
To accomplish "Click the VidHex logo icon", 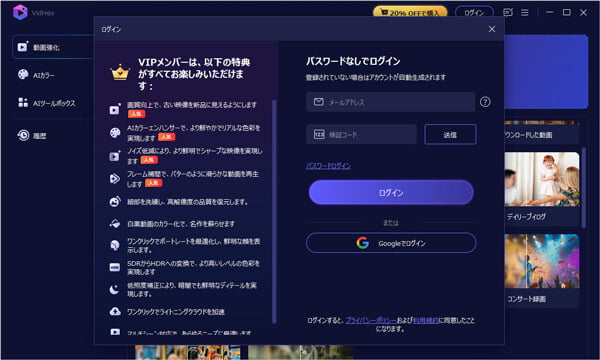I will [x=20, y=12].
